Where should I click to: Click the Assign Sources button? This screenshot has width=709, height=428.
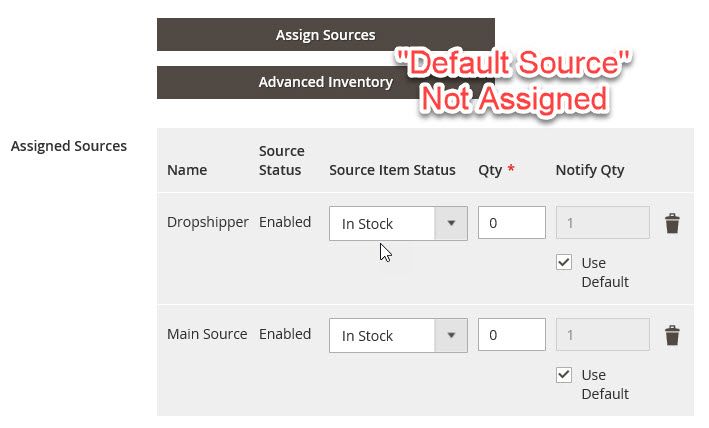pyautogui.click(x=325, y=35)
